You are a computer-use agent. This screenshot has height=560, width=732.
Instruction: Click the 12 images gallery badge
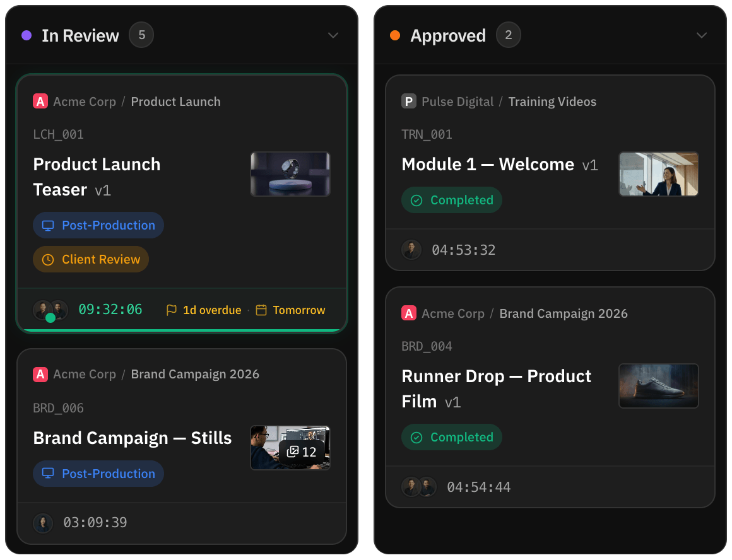[302, 452]
